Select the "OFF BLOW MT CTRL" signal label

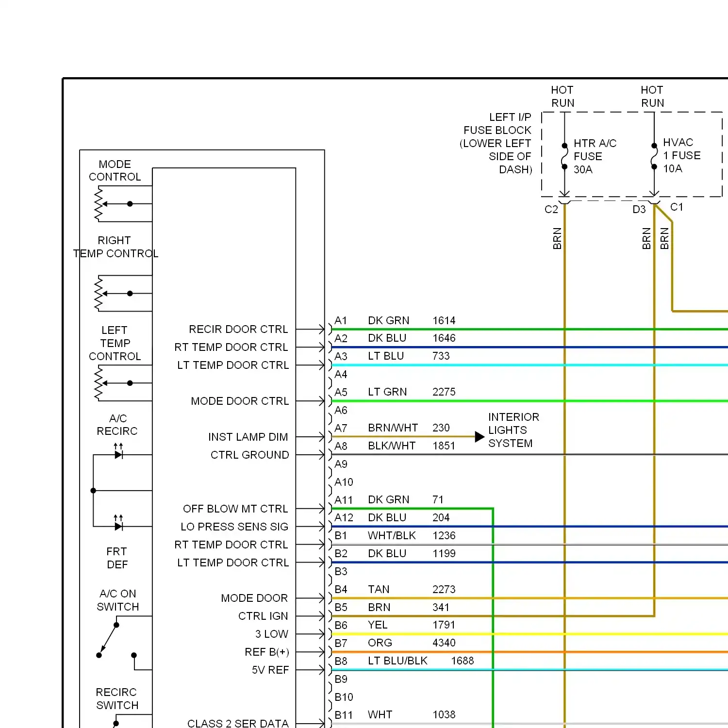(x=235, y=509)
